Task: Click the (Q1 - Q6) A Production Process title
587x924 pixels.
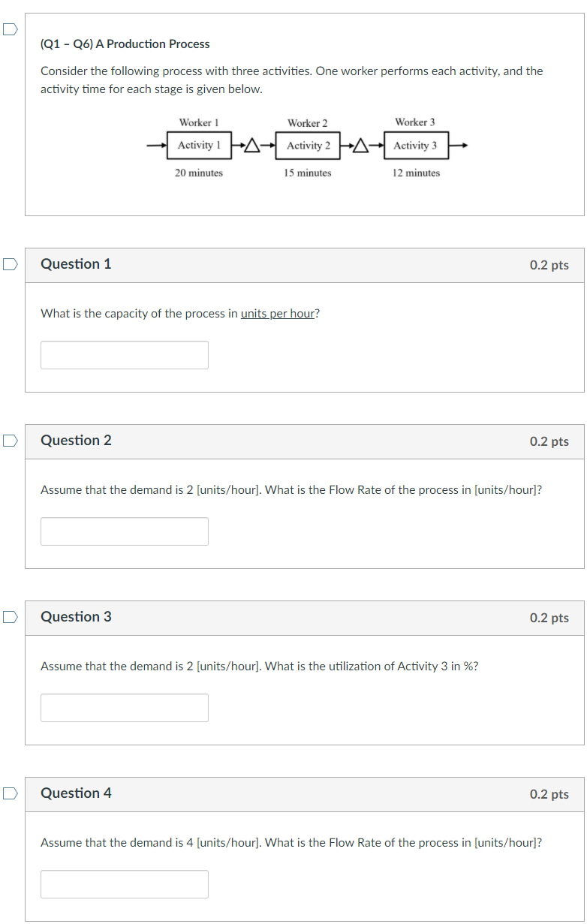Action: (125, 44)
